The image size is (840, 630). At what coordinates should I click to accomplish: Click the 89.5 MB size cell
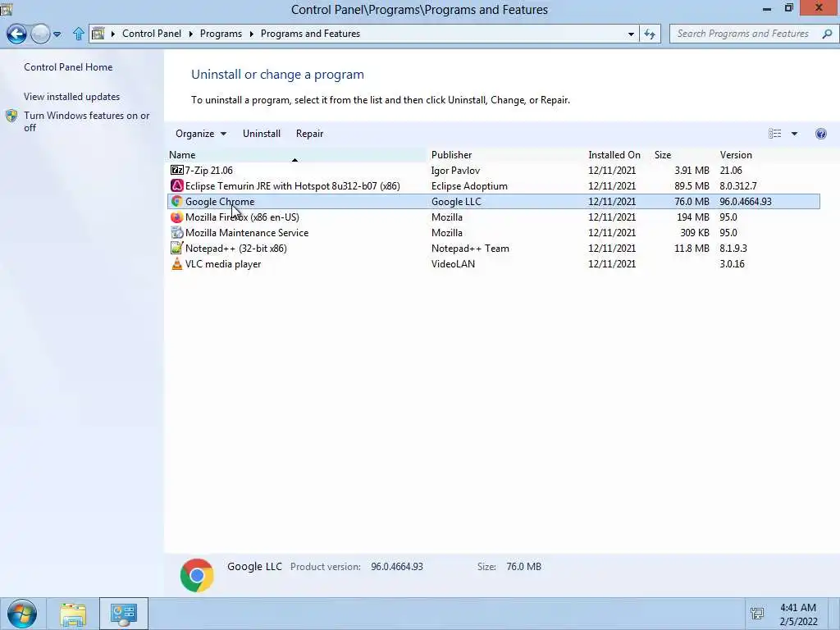692,186
